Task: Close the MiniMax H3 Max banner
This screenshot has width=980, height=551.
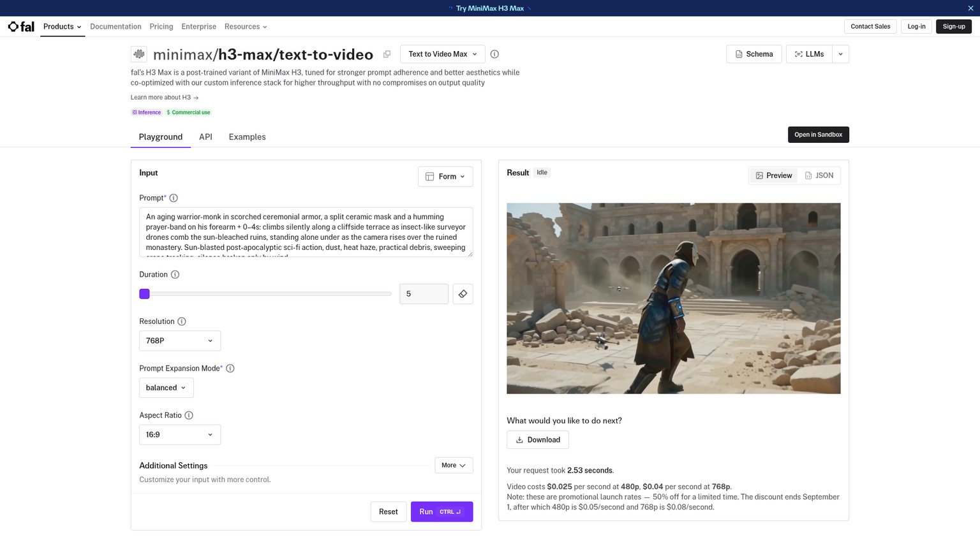Action: click(971, 8)
